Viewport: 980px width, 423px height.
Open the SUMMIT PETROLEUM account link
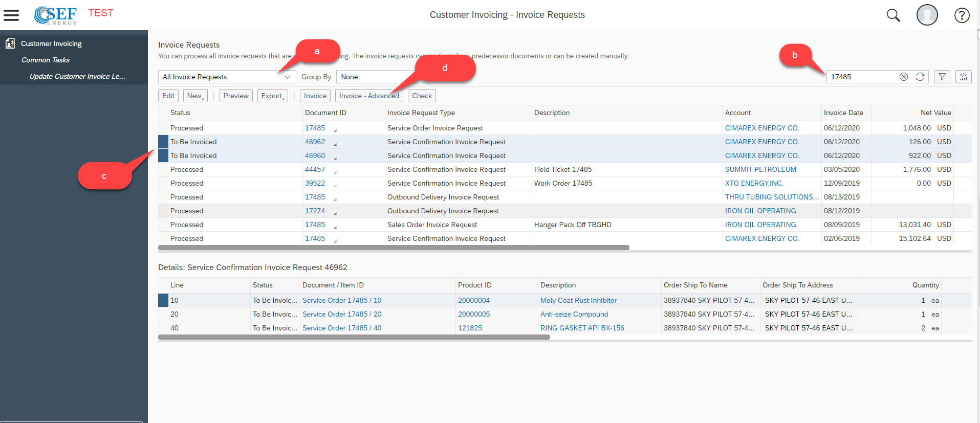(x=760, y=169)
